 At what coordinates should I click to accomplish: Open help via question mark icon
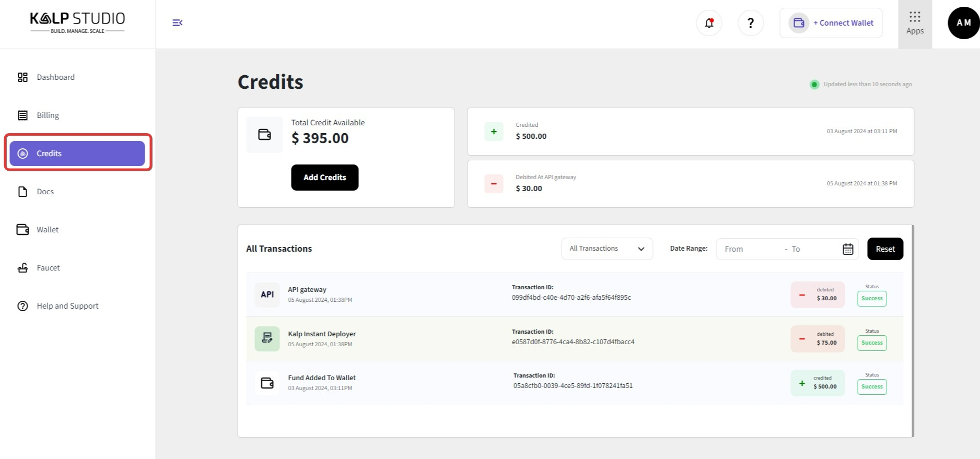[x=751, y=23]
